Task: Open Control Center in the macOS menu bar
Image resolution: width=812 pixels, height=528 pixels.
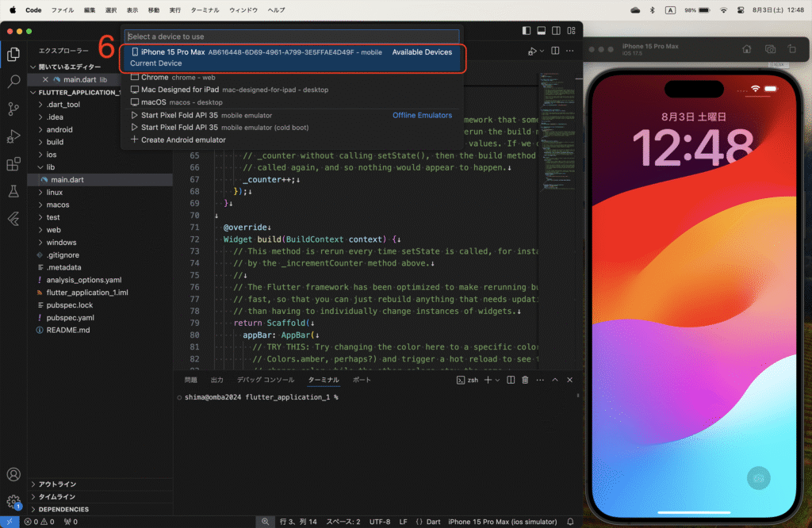Action: click(x=741, y=10)
